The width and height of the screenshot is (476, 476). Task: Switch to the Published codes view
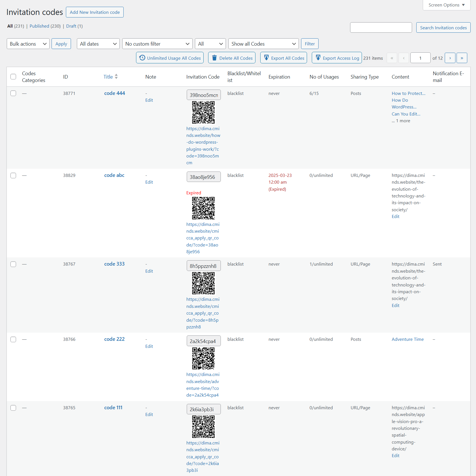click(x=39, y=26)
